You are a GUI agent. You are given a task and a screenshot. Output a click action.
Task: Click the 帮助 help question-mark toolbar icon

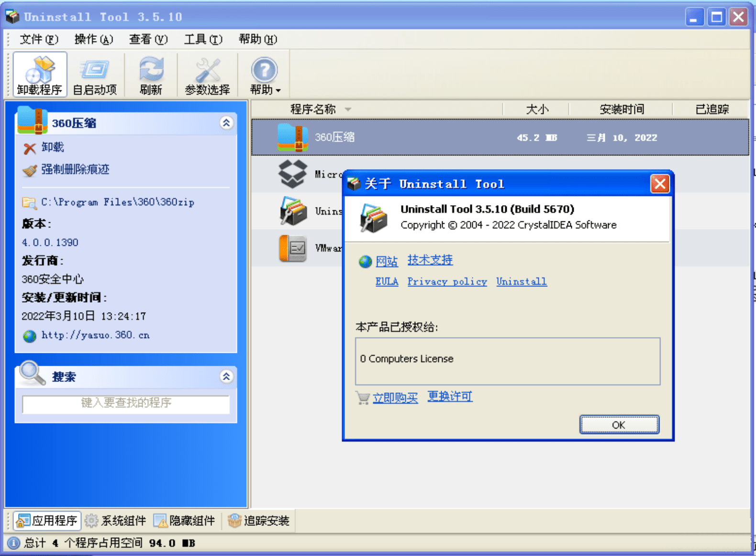point(264,70)
